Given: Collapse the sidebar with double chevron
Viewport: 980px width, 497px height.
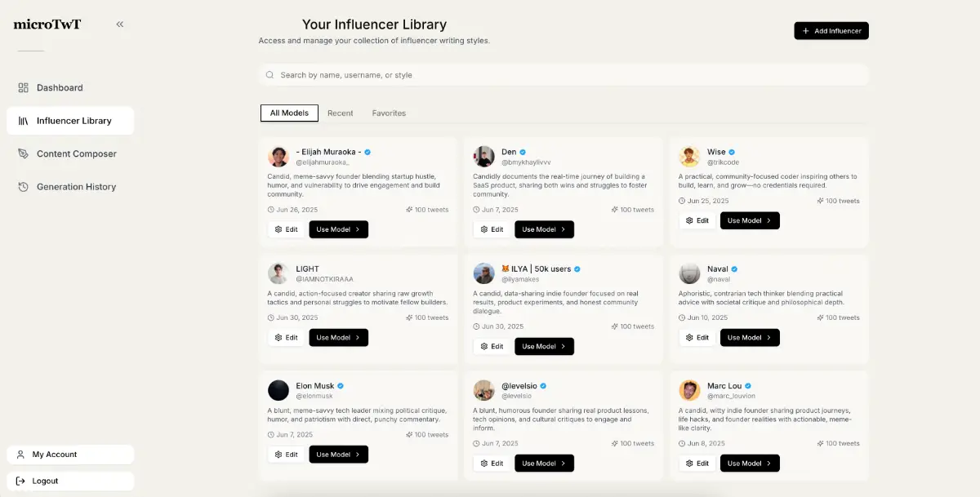Looking at the screenshot, I should point(120,24).
